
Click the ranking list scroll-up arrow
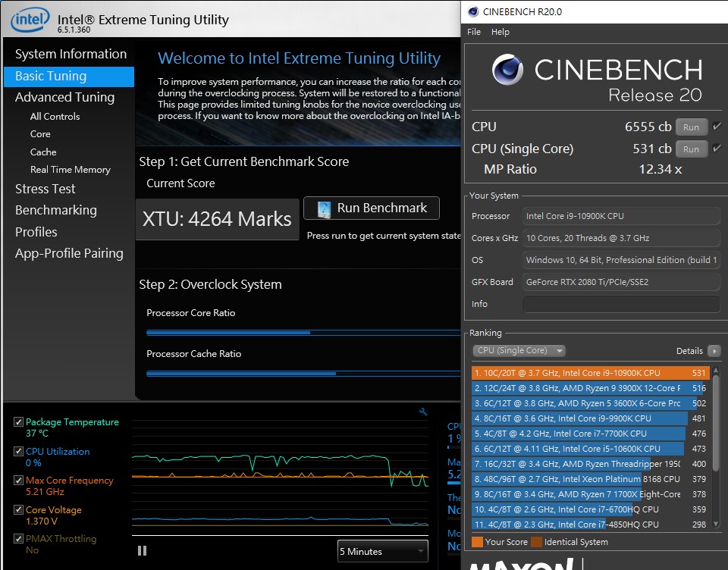[716, 371]
